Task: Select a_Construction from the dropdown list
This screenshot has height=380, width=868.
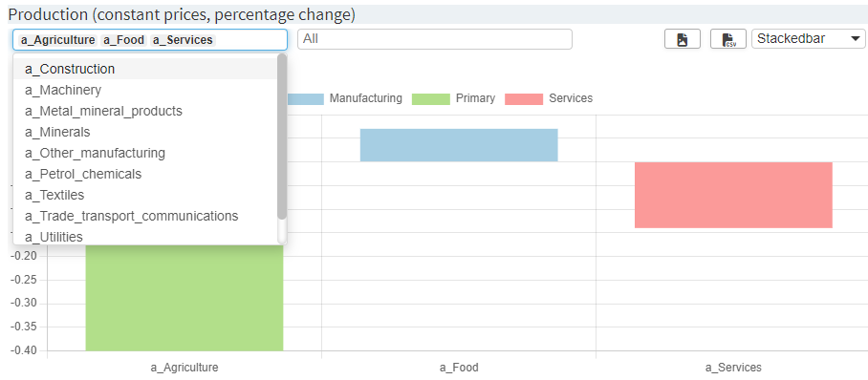Action: point(145,69)
